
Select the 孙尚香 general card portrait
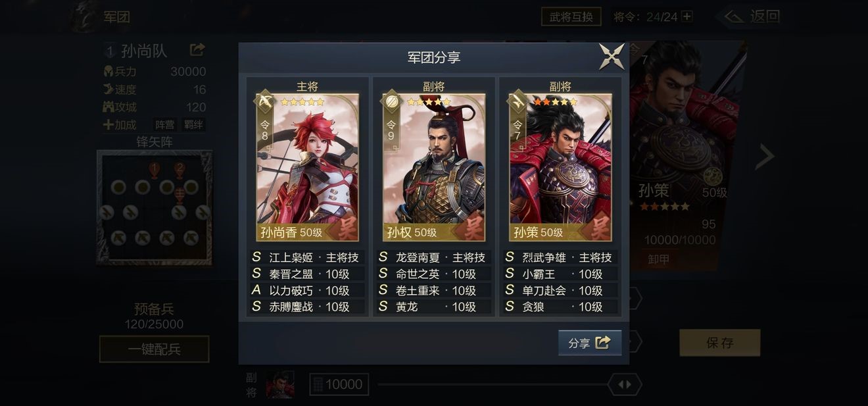tap(308, 168)
